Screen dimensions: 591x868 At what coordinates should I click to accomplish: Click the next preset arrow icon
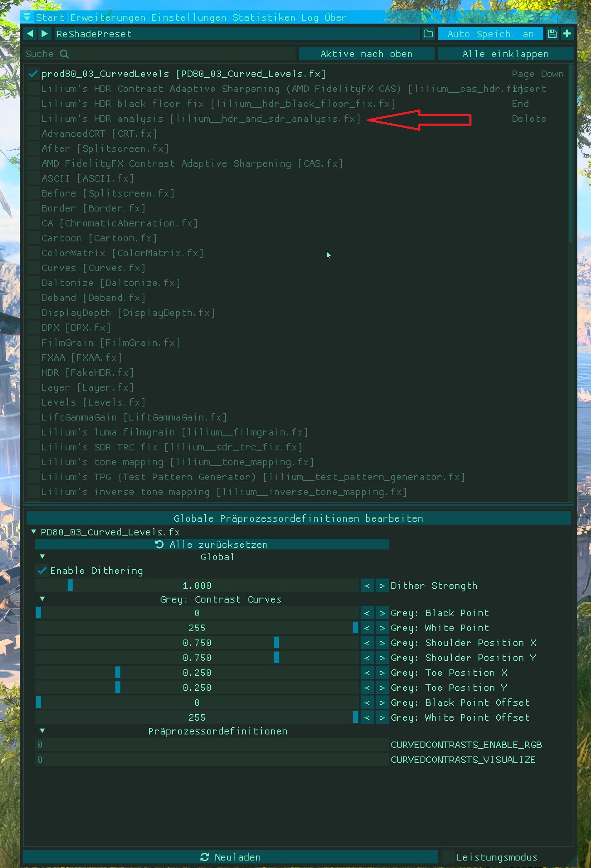45,34
